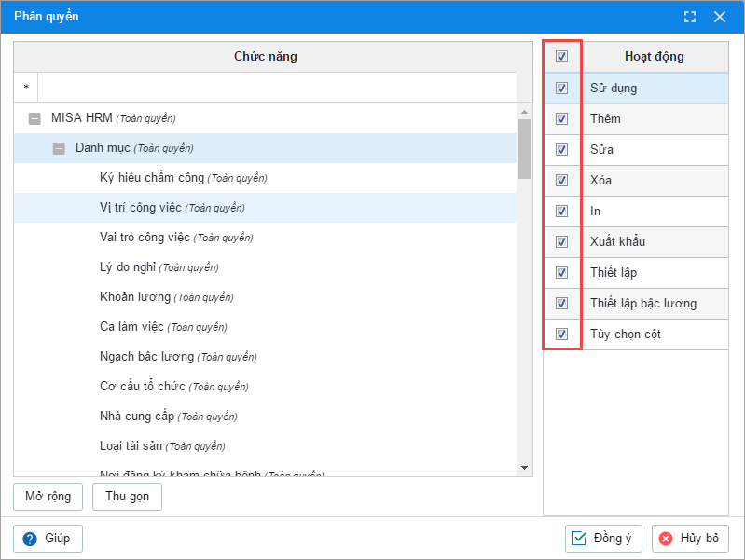The image size is (745, 560).
Task: Click the scrollbar up arrow
Action: coord(524,111)
